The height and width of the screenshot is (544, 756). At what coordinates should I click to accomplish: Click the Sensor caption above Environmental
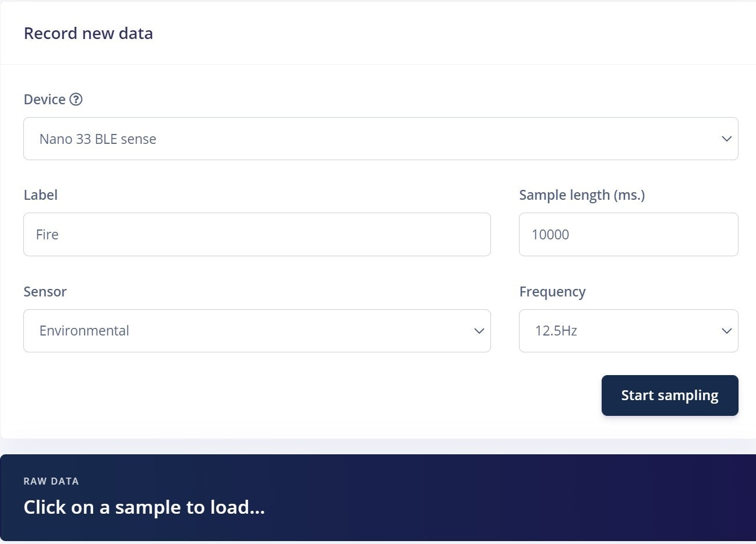(45, 292)
